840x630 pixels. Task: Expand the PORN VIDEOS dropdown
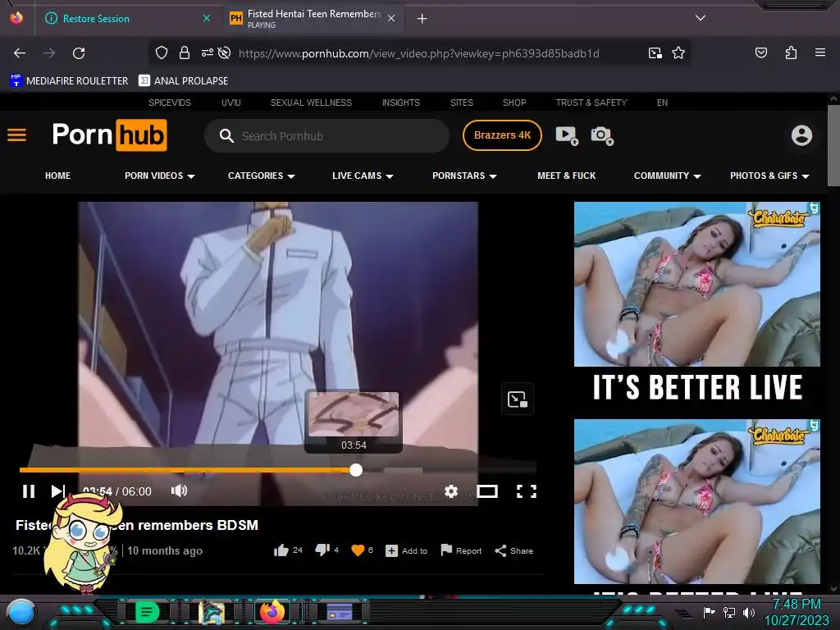pos(160,176)
